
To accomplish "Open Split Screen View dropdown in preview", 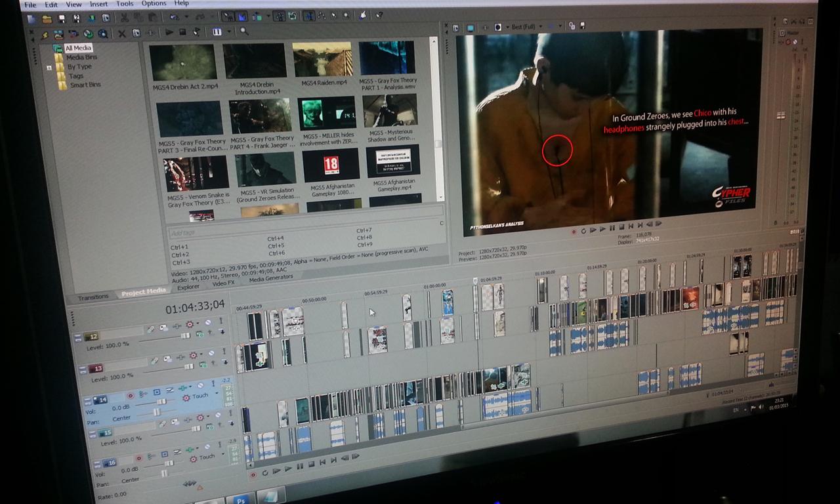I will [x=507, y=27].
